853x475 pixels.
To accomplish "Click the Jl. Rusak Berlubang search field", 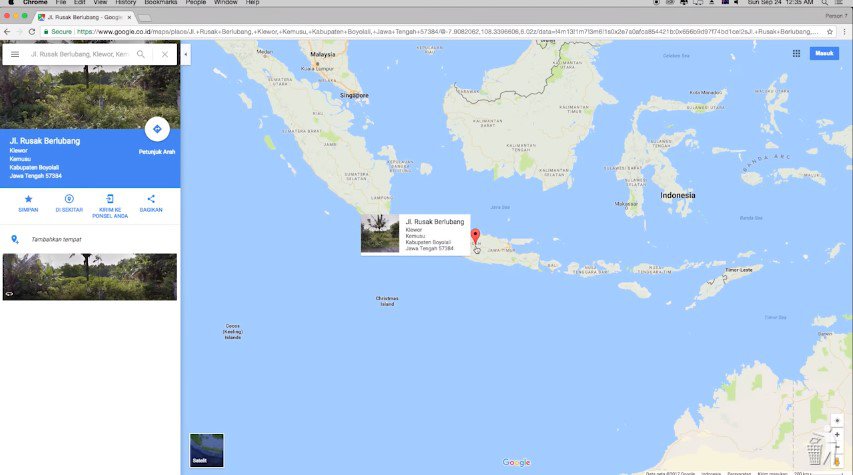I will coord(79,54).
